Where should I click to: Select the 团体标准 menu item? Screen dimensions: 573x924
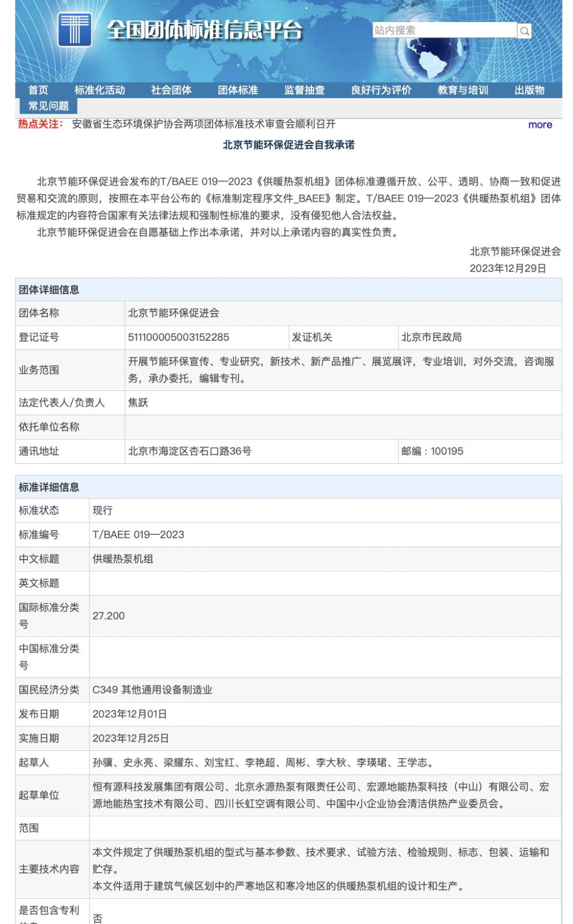(x=238, y=90)
